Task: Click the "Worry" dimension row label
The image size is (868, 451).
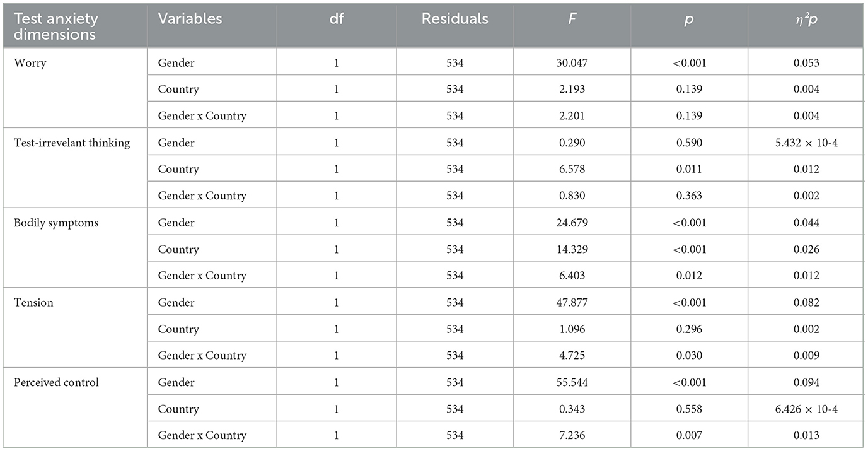Action: point(30,63)
